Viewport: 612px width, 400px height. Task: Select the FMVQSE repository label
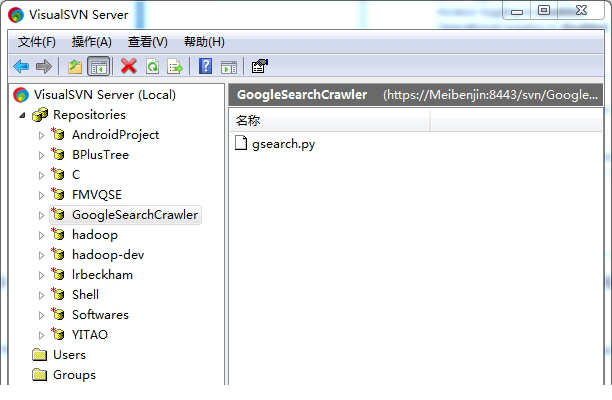pyautogui.click(x=97, y=195)
